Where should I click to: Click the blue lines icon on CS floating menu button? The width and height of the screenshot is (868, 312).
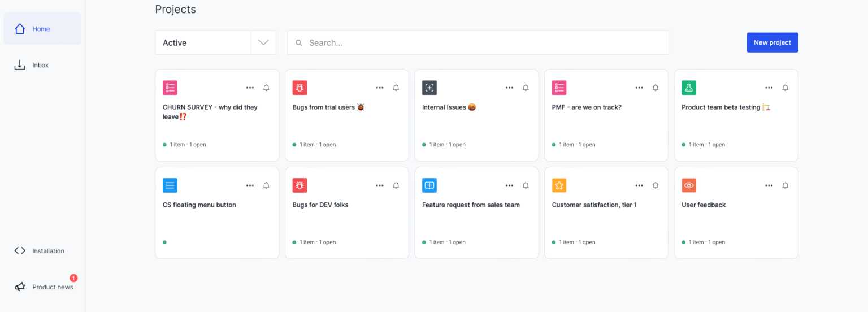click(x=170, y=185)
